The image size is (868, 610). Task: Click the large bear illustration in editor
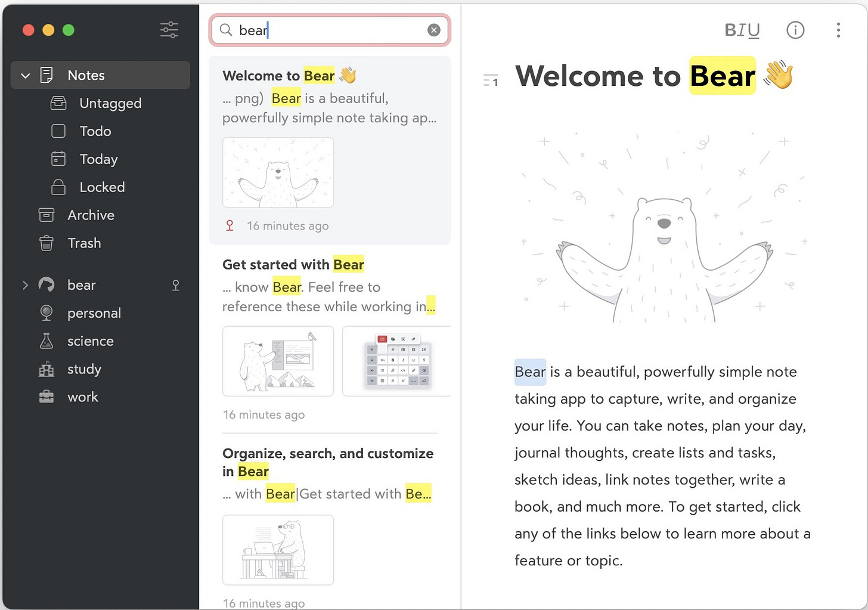click(x=664, y=227)
